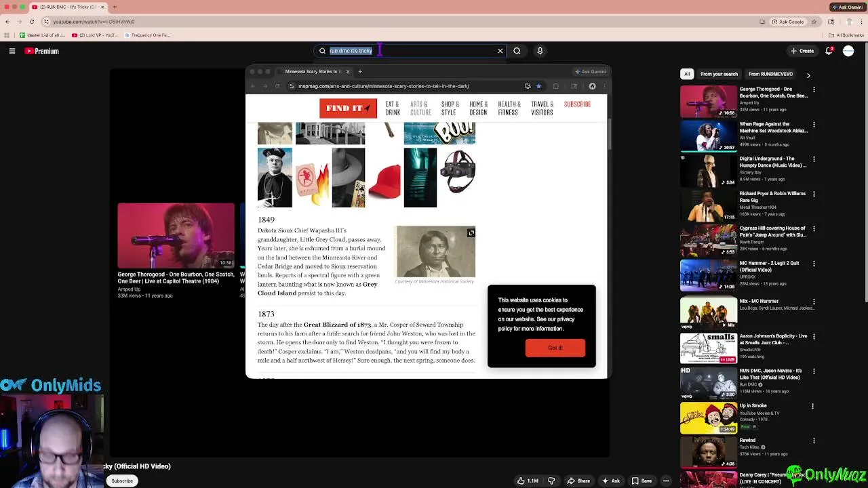Viewport: 868px width, 488px height.
Task: Search with voice microphone icon
Action: (x=540, y=51)
